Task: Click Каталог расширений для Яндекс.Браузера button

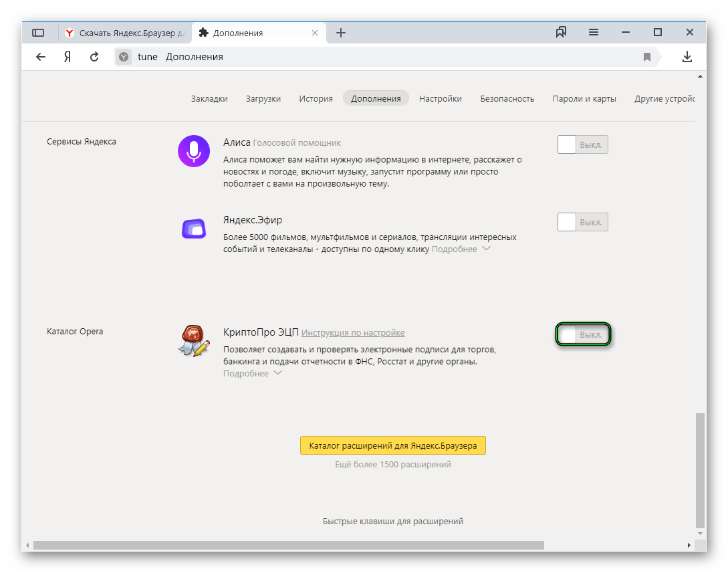Action: [x=392, y=445]
